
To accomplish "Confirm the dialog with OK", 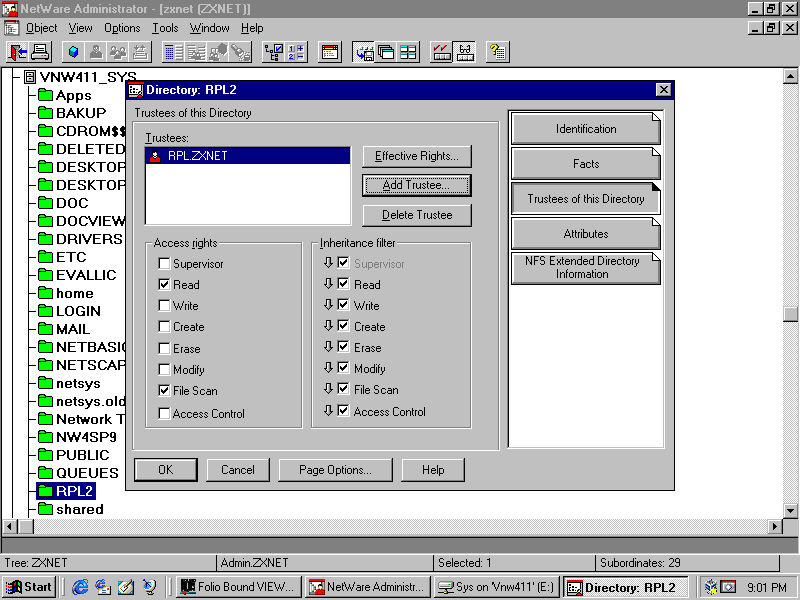I will click(x=166, y=469).
